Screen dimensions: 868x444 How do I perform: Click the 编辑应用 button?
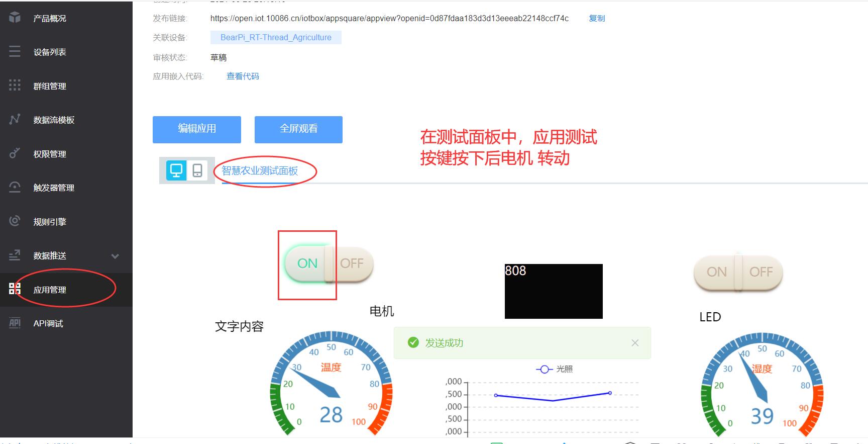(x=197, y=129)
